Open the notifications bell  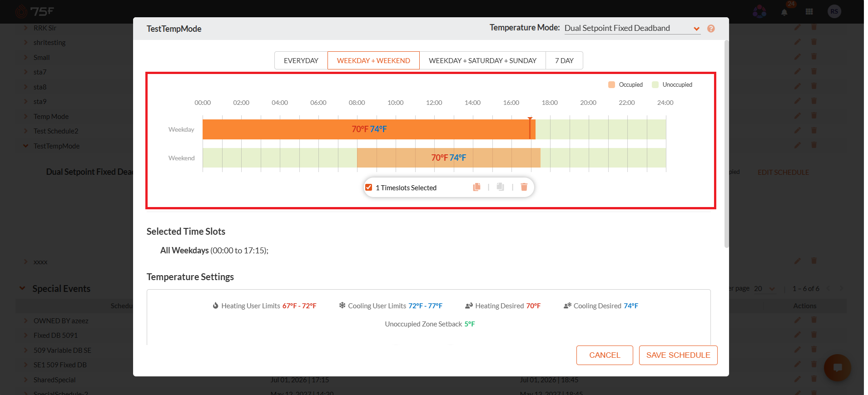784,12
